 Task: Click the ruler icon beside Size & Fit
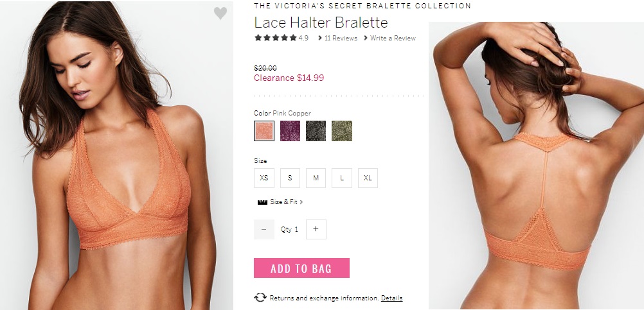click(262, 202)
